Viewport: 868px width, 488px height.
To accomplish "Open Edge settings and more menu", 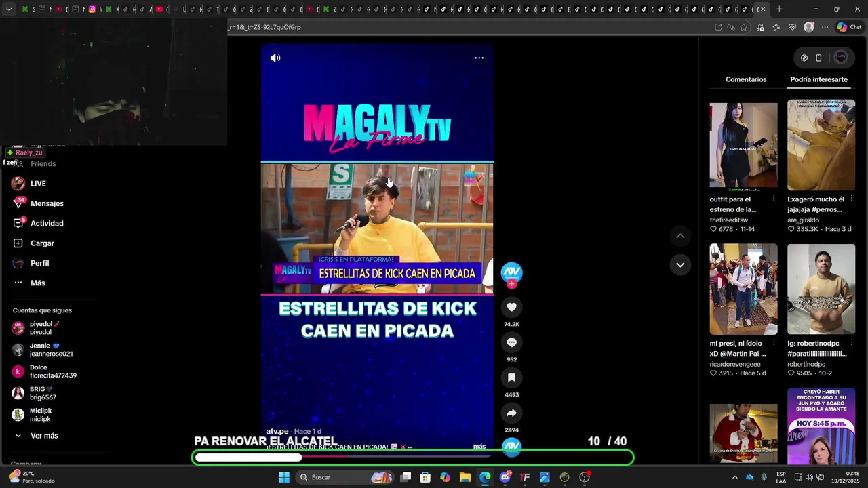I will click(825, 27).
